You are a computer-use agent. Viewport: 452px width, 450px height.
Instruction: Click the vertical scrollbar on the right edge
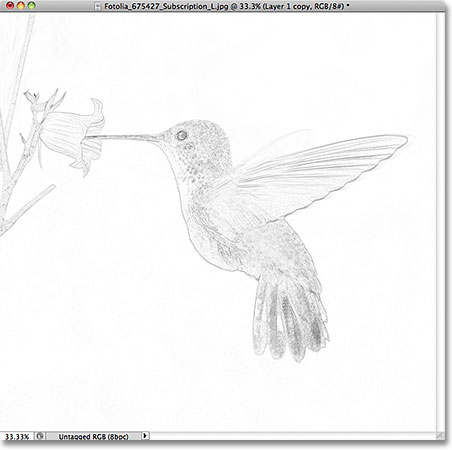pos(440,222)
